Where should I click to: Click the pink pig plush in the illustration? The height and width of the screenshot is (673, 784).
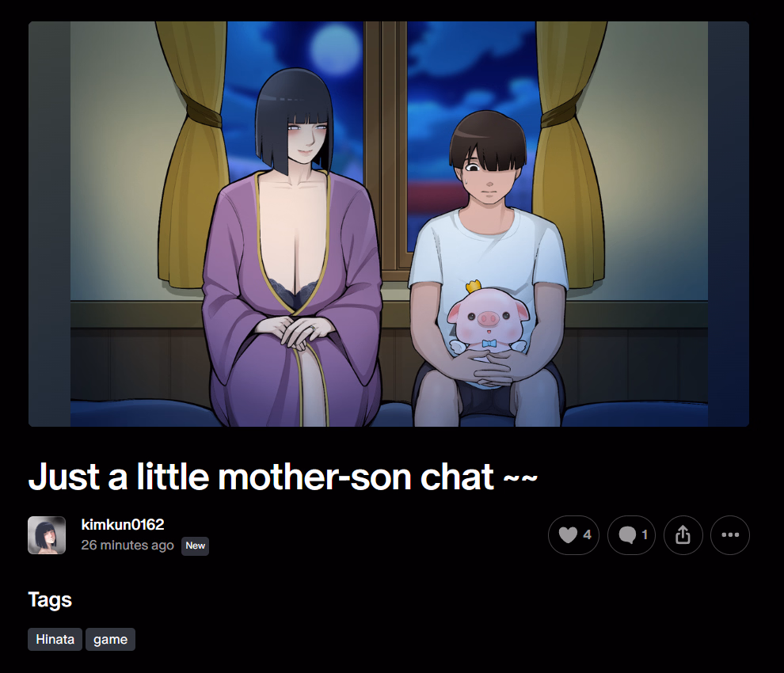pyautogui.click(x=488, y=323)
